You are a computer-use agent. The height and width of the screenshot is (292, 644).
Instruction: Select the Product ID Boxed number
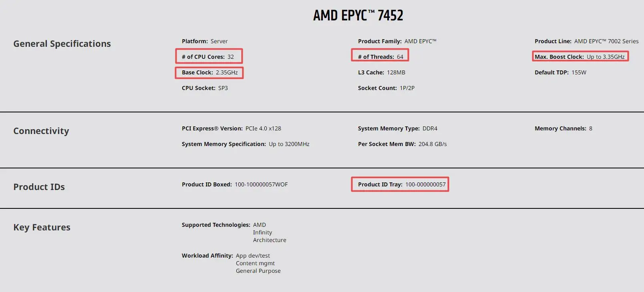click(261, 184)
